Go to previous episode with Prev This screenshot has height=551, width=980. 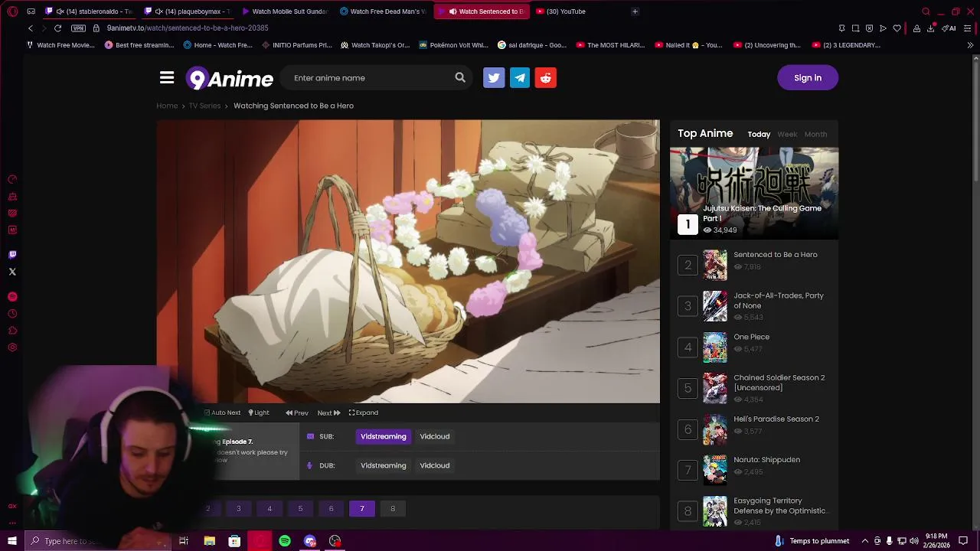[297, 412]
